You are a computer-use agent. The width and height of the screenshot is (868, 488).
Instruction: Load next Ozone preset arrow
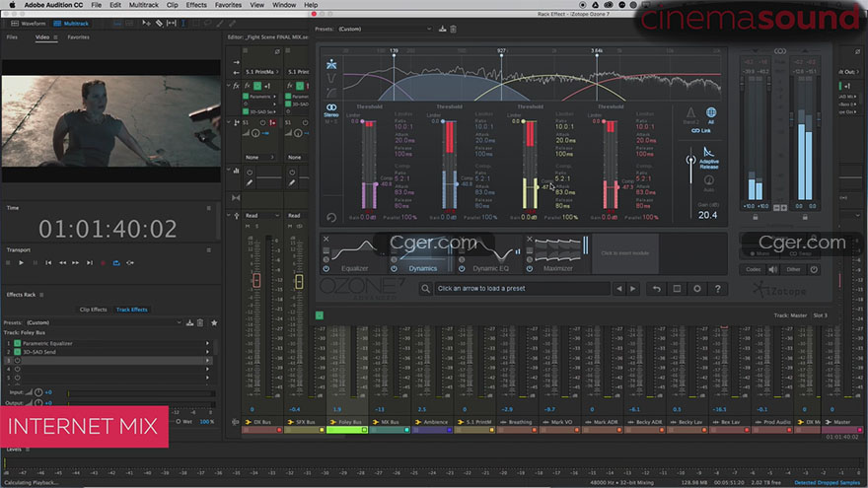click(632, 288)
